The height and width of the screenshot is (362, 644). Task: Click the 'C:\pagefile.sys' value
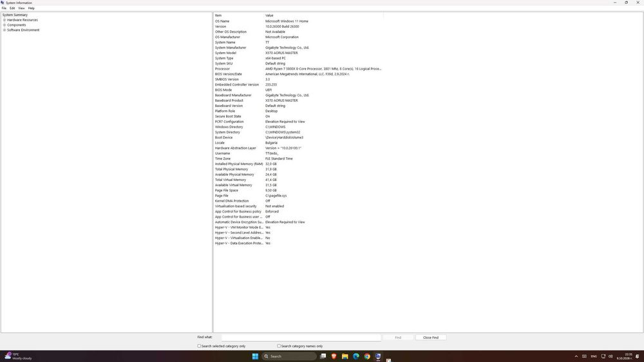(276, 196)
